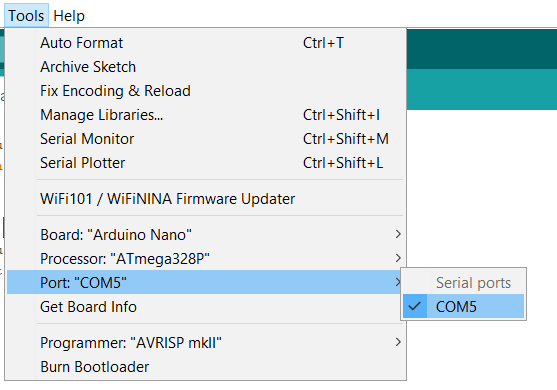Click the Port "COM5" menu entry

pos(205,283)
